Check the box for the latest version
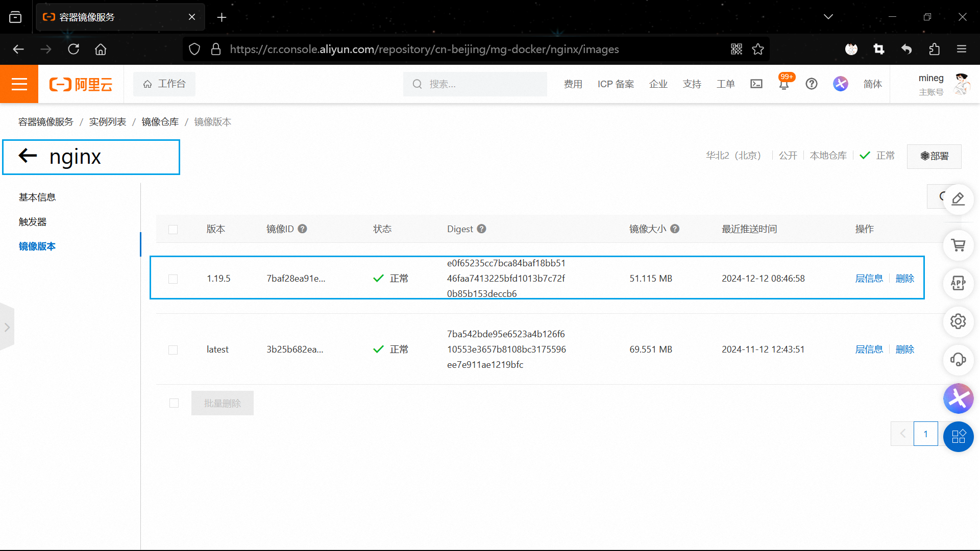Image resolution: width=980 pixels, height=551 pixels. [x=173, y=350]
